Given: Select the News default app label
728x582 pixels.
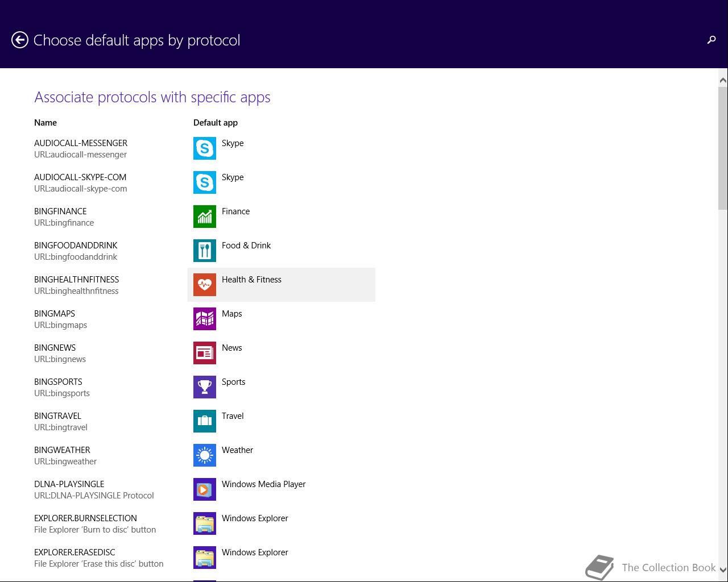Looking at the screenshot, I should pos(232,348).
